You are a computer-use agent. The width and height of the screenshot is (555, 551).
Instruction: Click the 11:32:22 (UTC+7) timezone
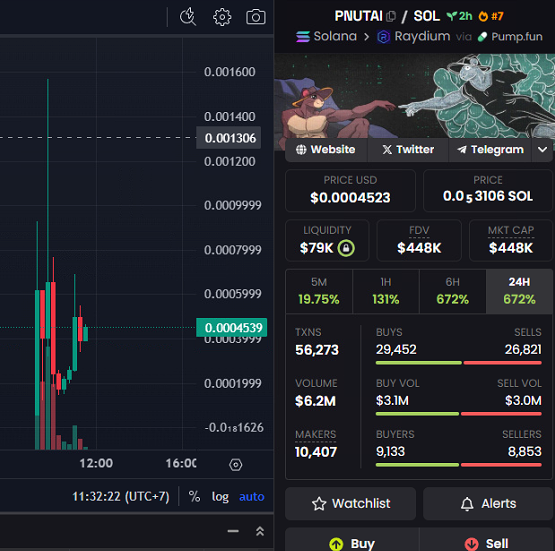pos(121,496)
